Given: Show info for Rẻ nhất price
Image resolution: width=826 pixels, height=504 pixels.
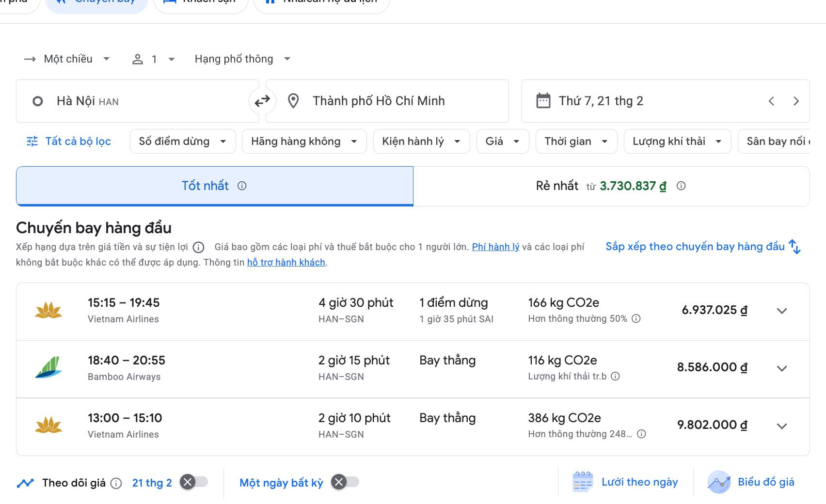Looking at the screenshot, I should pyautogui.click(x=681, y=186).
